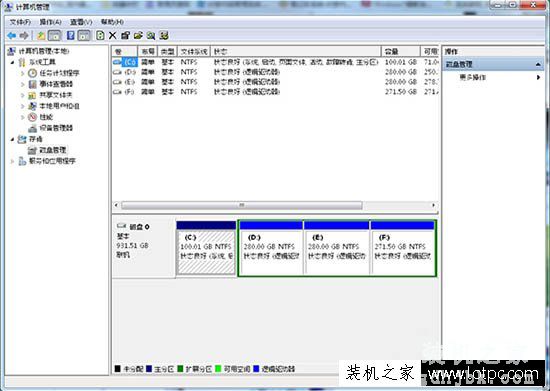Sort by the 文件系统 column header

194,52
